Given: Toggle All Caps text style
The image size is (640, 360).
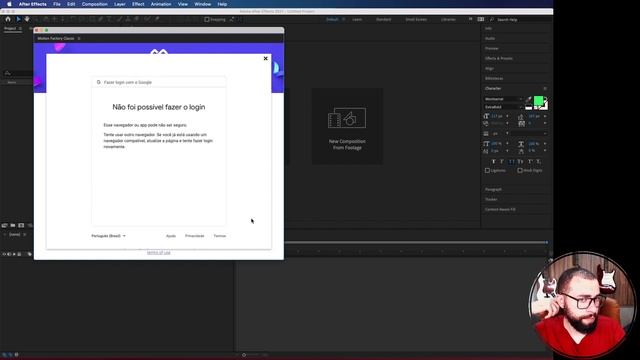Looking at the screenshot, I should tap(511, 162).
